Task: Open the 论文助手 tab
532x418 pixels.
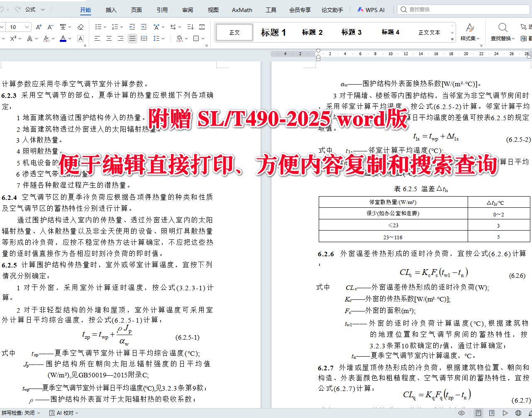Action: pyautogui.click(x=332, y=10)
